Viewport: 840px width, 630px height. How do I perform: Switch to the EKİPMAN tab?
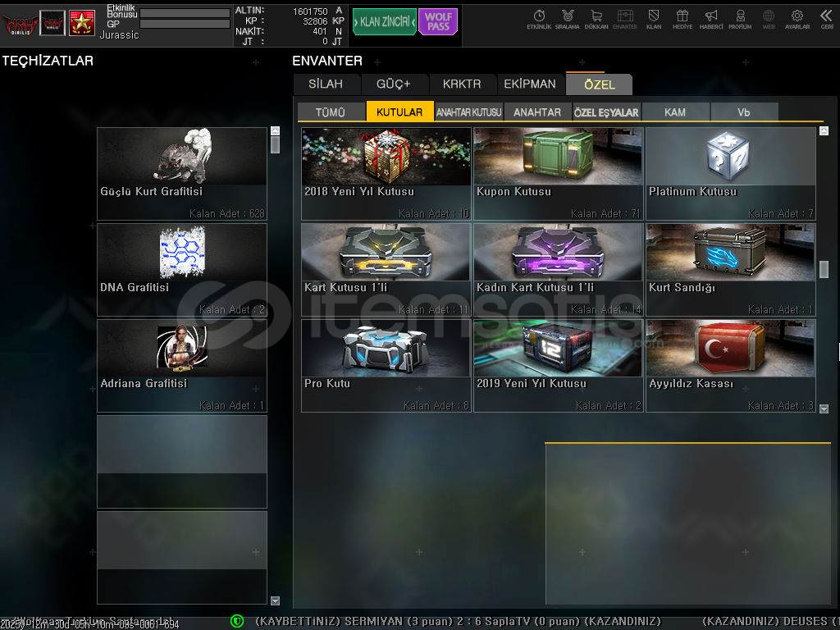coord(530,84)
